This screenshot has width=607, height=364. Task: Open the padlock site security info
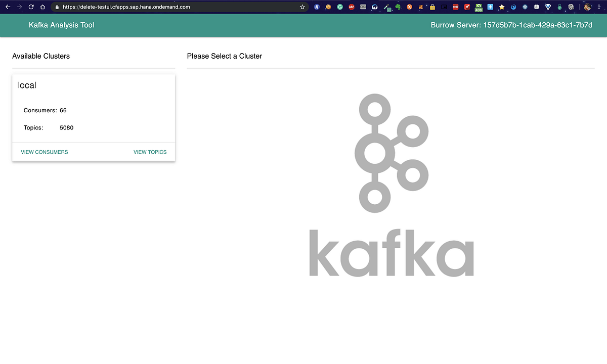click(x=57, y=7)
